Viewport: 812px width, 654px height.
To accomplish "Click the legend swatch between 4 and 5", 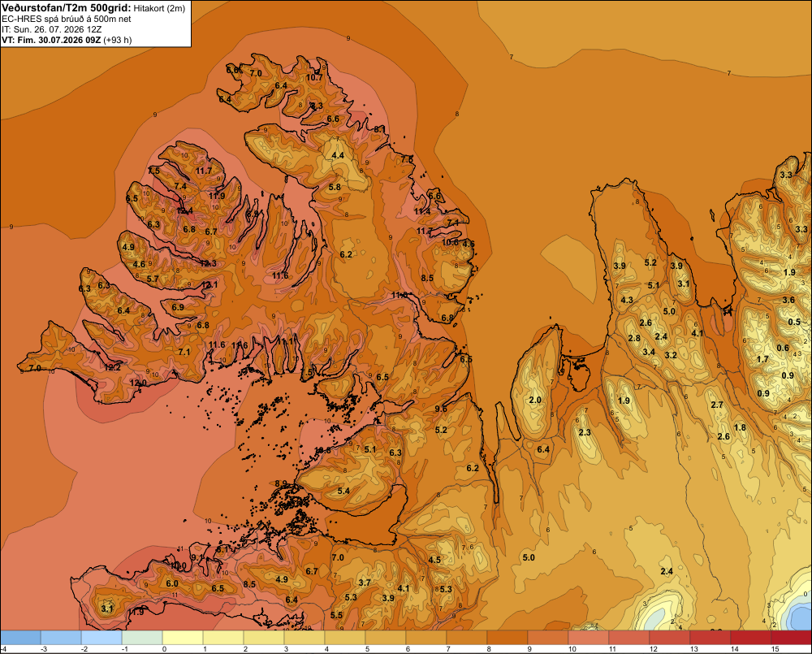I will [x=345, y=638].
